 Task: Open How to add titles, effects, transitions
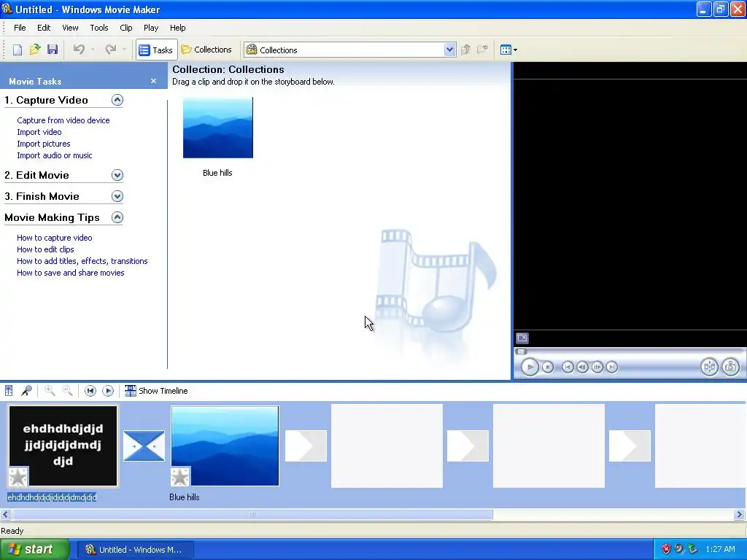(82, 261)
